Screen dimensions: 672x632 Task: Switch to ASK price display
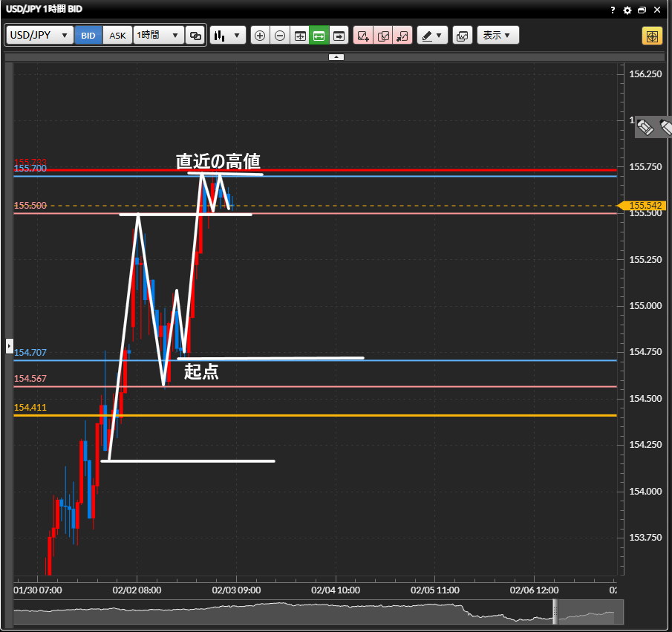[x=118, y=36]
